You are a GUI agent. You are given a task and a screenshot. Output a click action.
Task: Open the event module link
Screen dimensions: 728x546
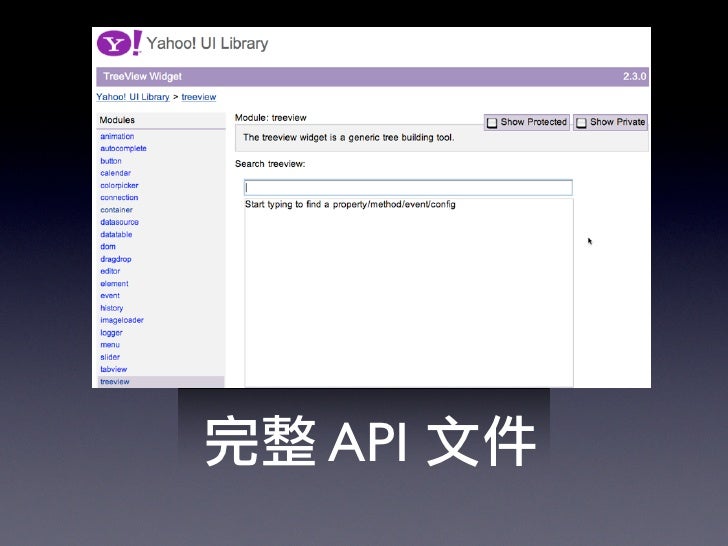point(110,296)
